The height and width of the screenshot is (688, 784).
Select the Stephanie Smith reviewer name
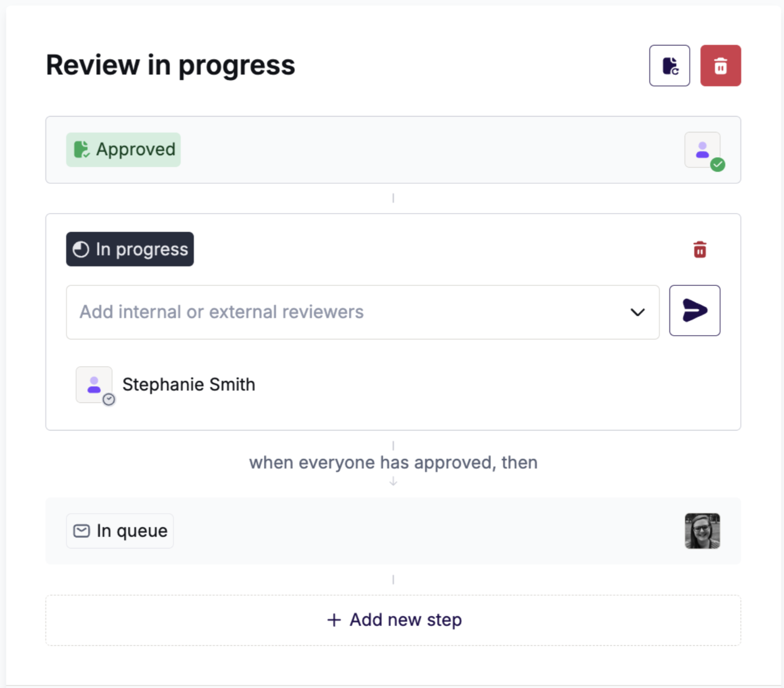click(189, 385)
